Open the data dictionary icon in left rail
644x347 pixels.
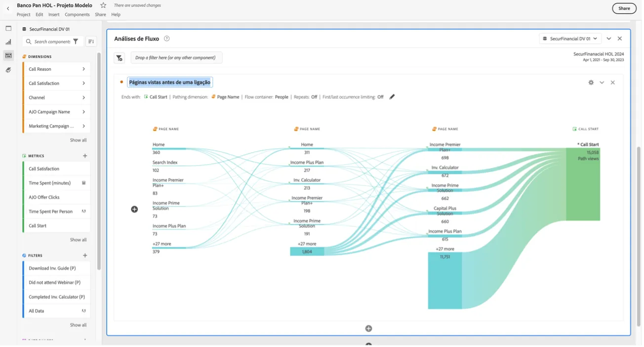click(8, 70)
